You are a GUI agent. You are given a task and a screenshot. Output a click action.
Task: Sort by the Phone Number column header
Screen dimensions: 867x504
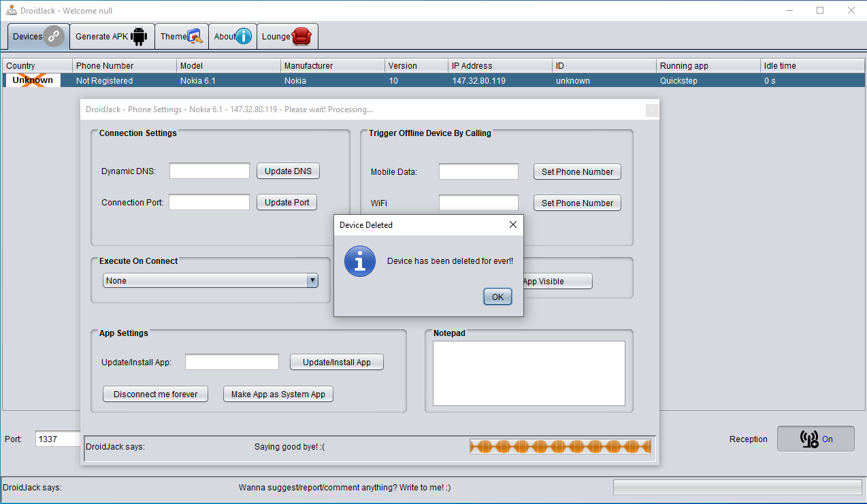click(x=125, y=66)
